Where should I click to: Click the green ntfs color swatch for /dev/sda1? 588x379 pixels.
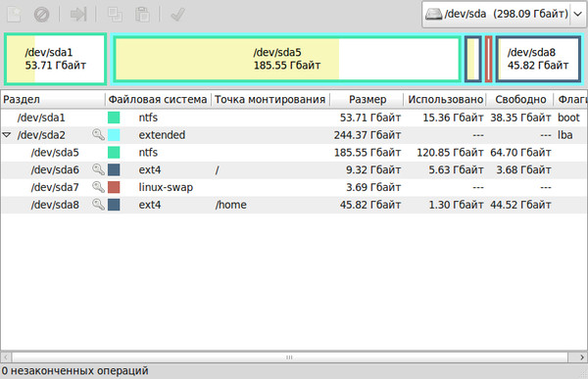(x=114, y=118)
